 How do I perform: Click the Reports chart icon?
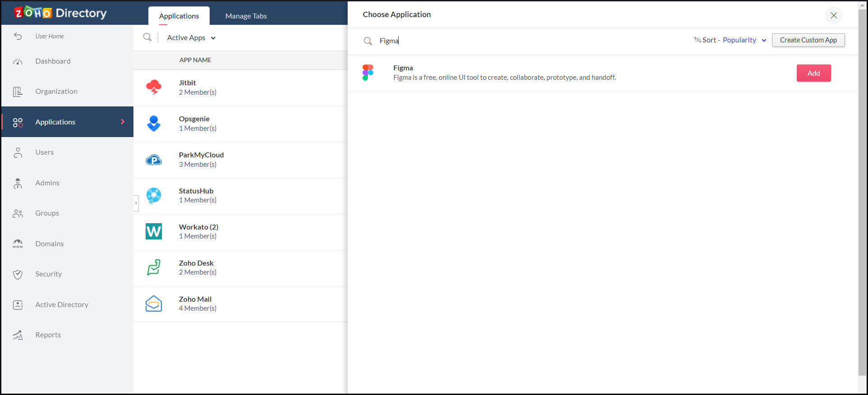[x=18, y=335]
